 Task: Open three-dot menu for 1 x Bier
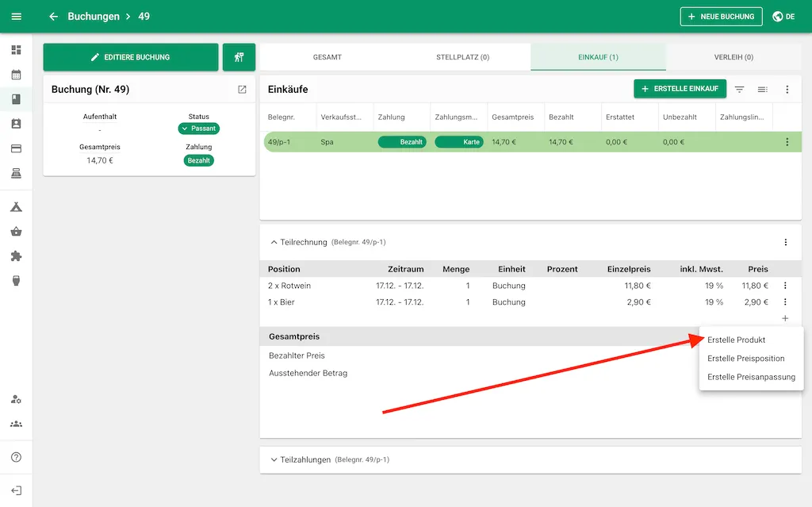coord(785,302)
